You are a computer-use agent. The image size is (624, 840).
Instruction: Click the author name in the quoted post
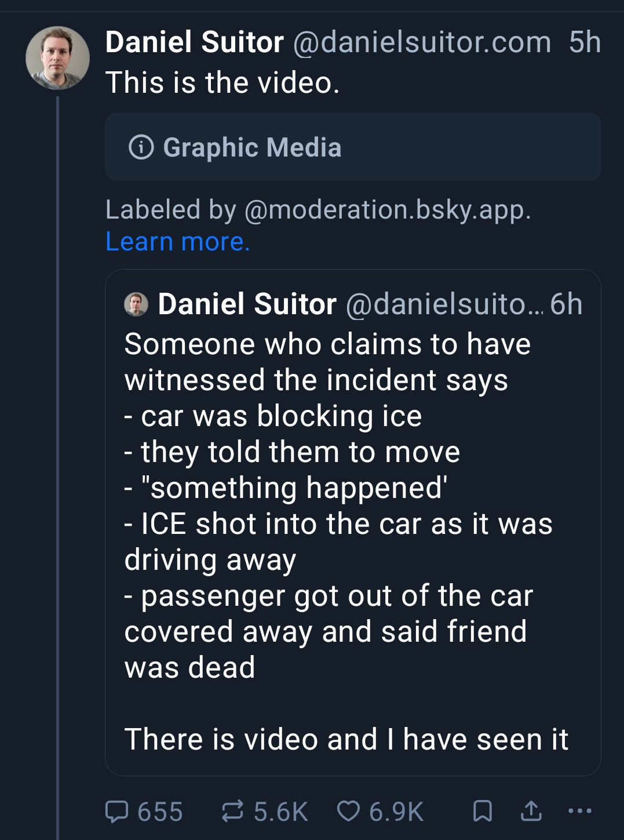[x=247, y=304]
